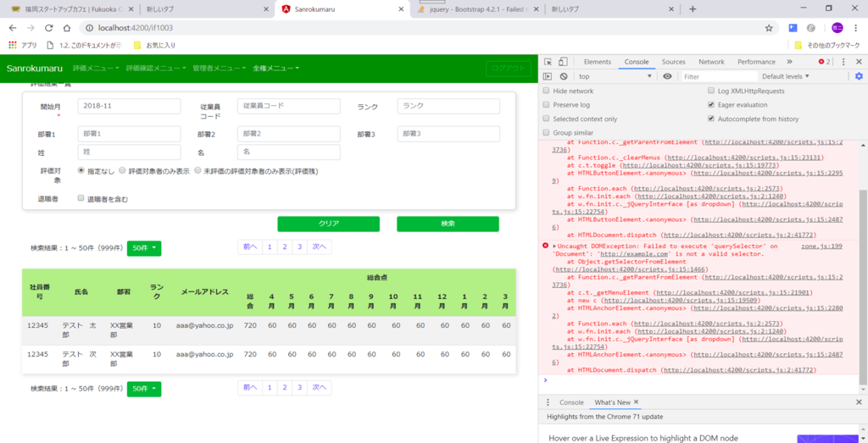
Task: Clear the console with the clear icon
Action: click(564, 76)
